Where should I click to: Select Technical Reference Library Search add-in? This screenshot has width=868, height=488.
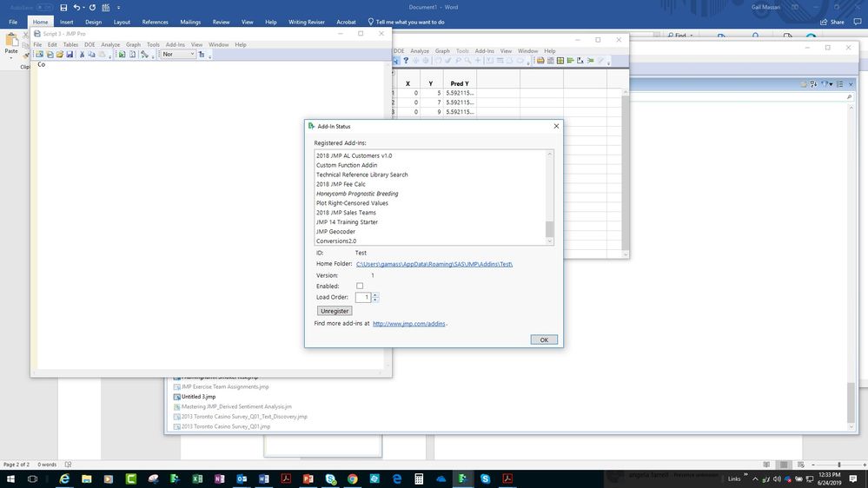[362, 175]
